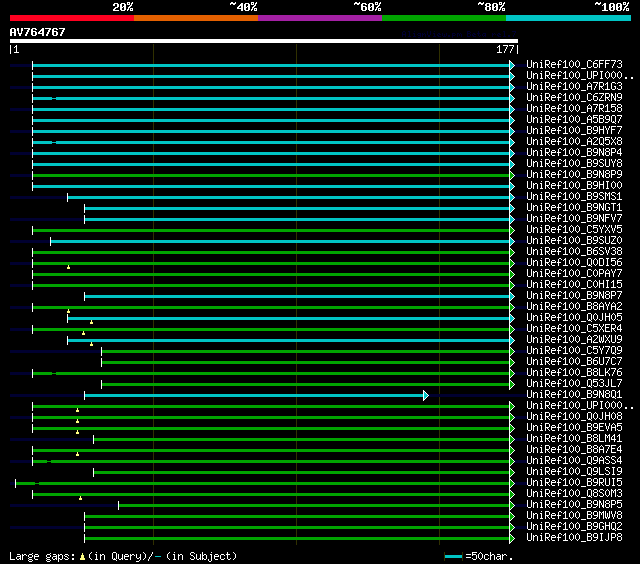Click the green ~80% identity legend segment
Screen dimensions: 640x564
(444, 18)
